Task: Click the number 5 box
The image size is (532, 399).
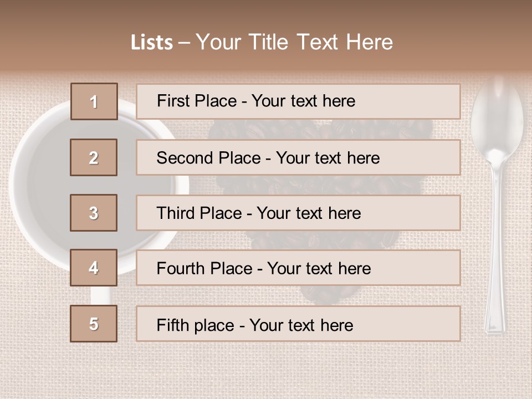Action: coord(94,324)
